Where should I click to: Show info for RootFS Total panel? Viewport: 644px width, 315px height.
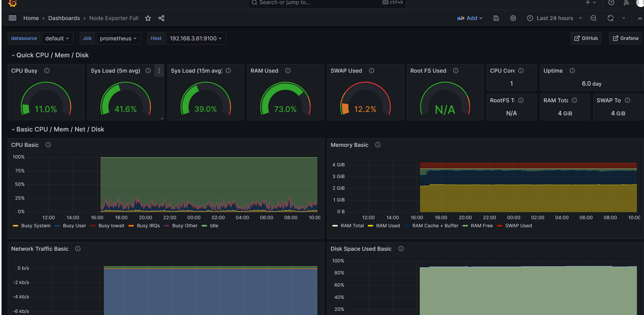pos(521,100)
